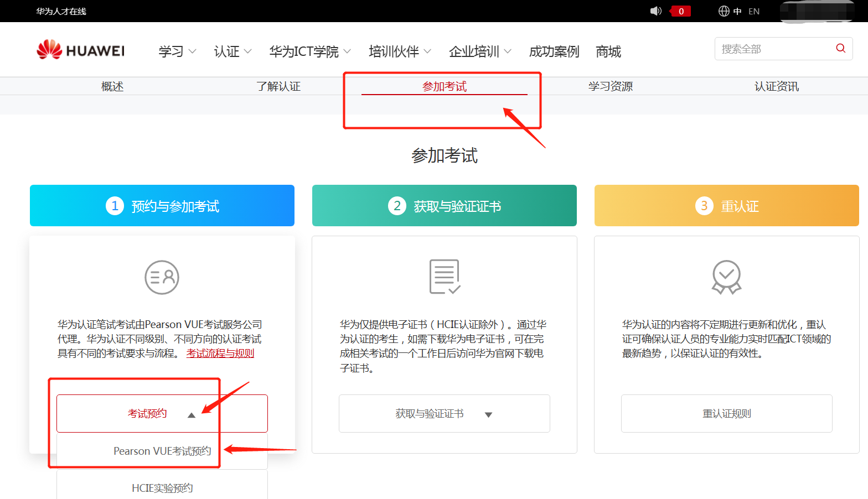Switch language to 中
868x499 pixels.
(737, 11)
